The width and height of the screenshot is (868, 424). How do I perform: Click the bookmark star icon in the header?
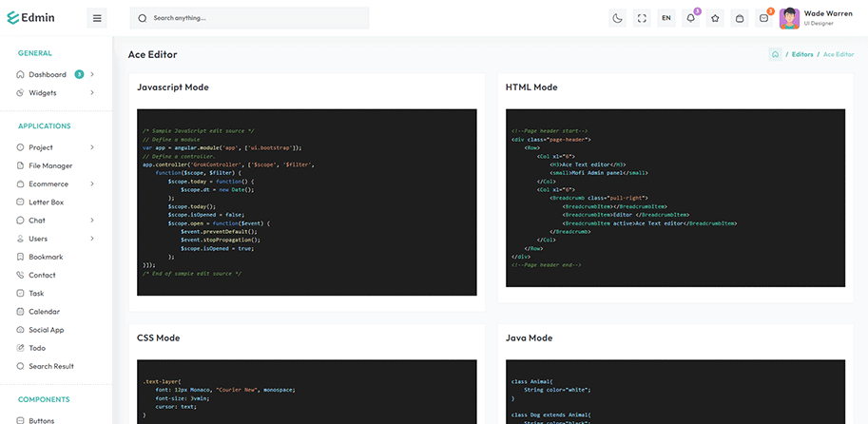(x=715, y=18)
